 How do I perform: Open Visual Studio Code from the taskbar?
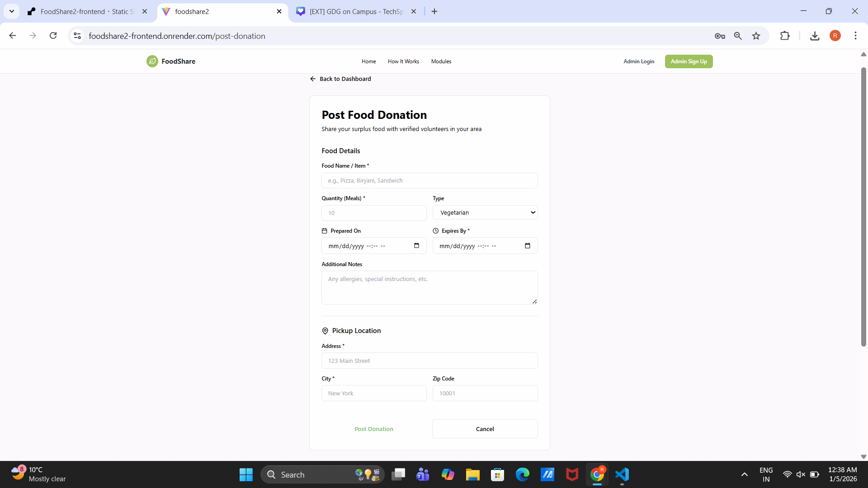pyautogui.click(x=622, y=474)
